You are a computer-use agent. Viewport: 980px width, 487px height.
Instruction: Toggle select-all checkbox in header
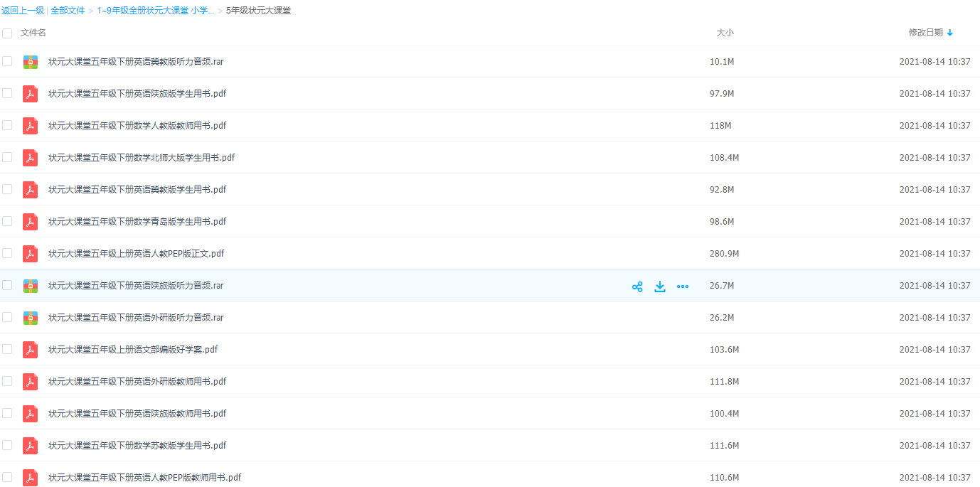click(x=7, y=33)
